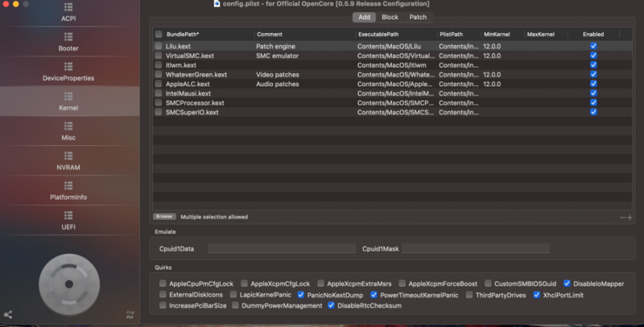The width and height of the screenshot is (644, 327).
Task: Sort by the MaxKernel column header
Action: coord(540,34)
